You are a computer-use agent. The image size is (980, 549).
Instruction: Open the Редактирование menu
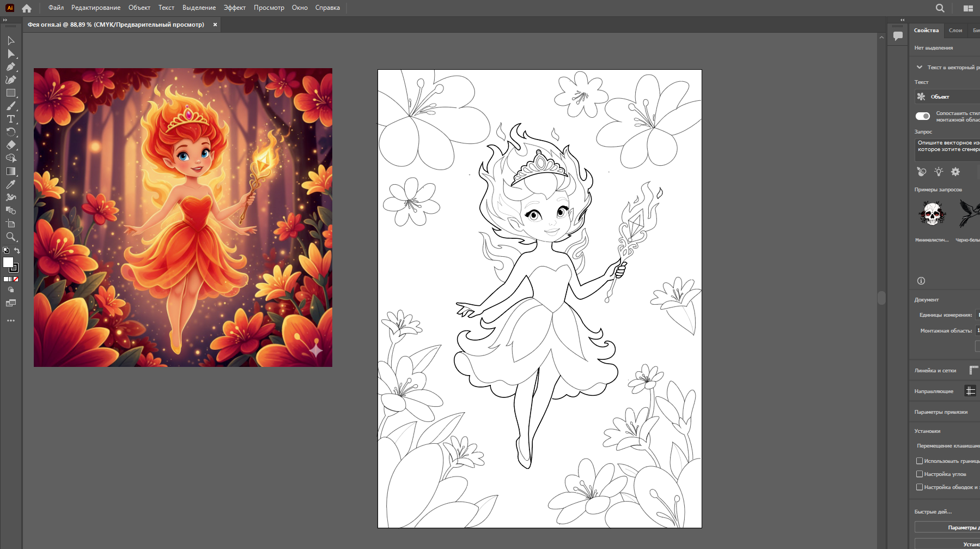click(x=96, y=8)
